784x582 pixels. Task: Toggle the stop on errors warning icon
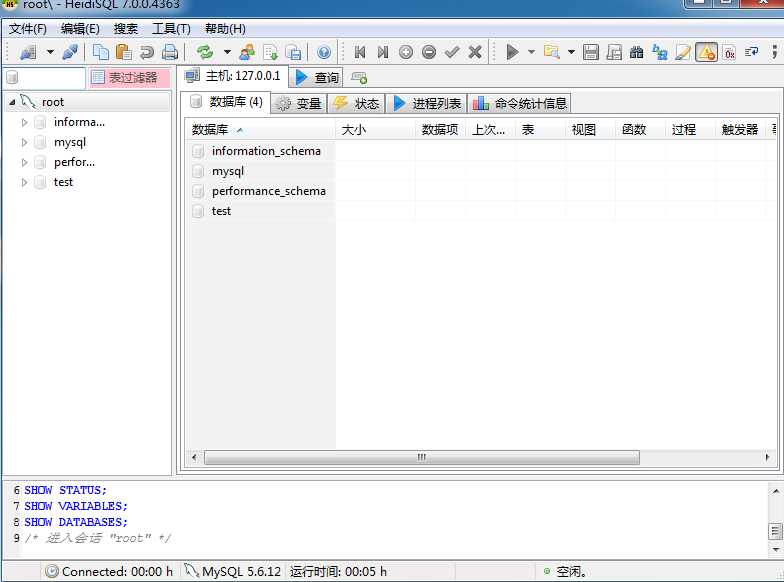point(706,52)
